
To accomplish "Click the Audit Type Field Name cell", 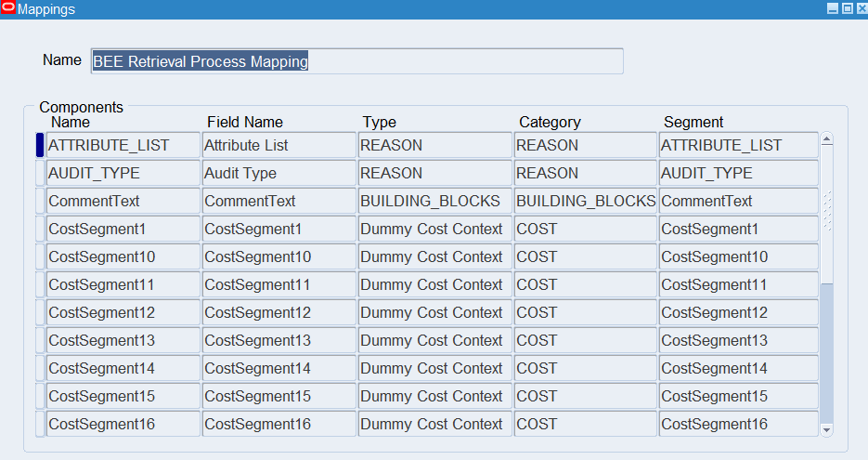I will (x=279, y=173).
